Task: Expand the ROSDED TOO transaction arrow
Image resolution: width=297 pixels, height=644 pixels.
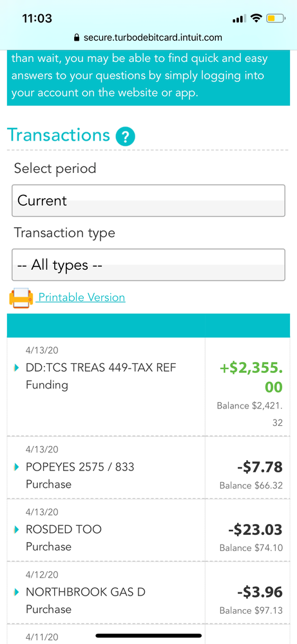Action: point(16,529)
